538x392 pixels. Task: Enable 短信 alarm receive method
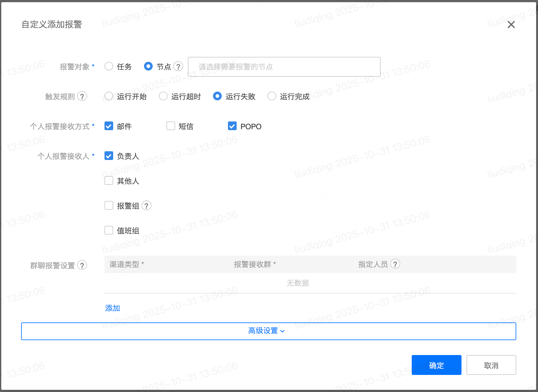click(x=171, y=126)
